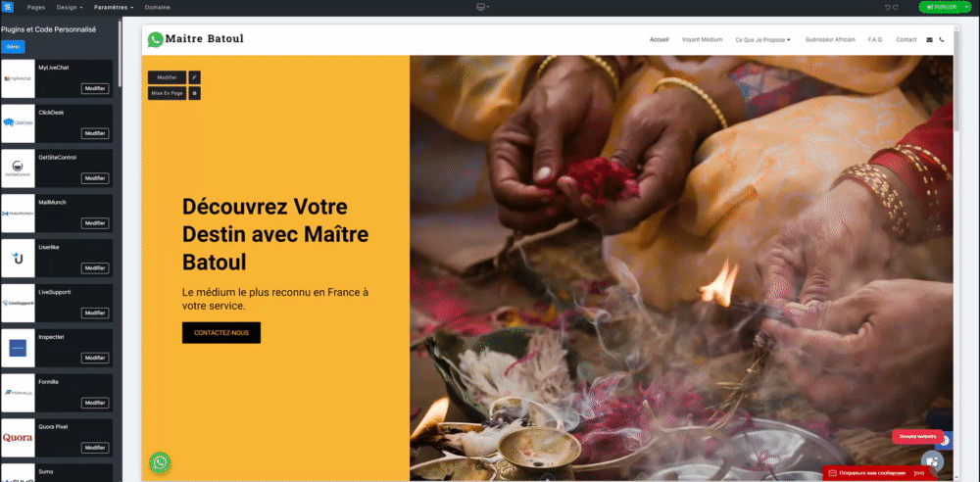Click the CONTACTEZ-NOUS button
Viewport: 980px width, 482px height.
(x=221, y=332)
